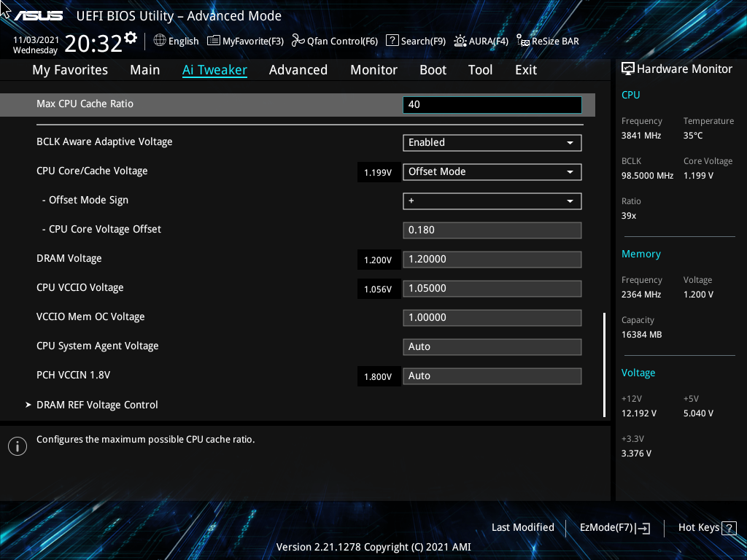747x560 pixels.
Task: Open MyFavorite(F3) menu
Action: pyautogui.click(x=253, y=42)
